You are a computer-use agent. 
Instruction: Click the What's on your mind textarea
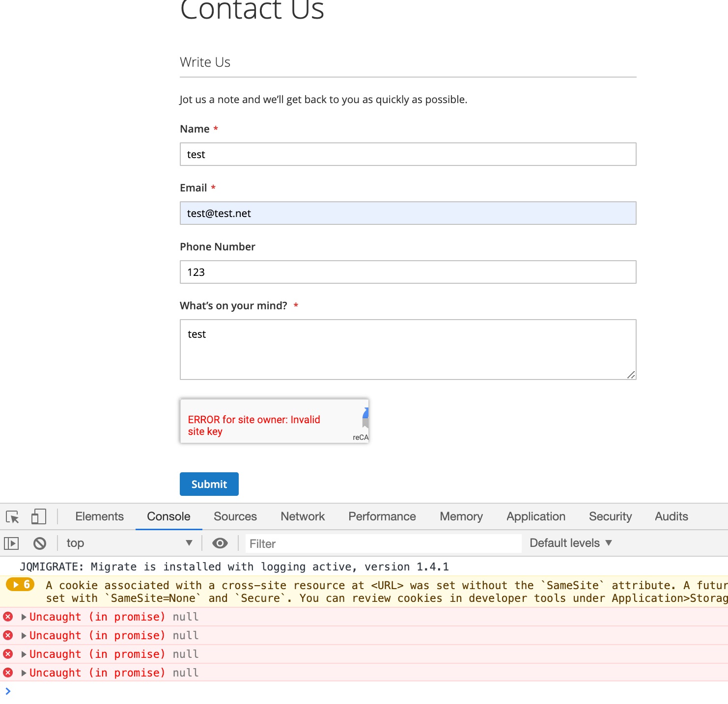coord(408,350)
